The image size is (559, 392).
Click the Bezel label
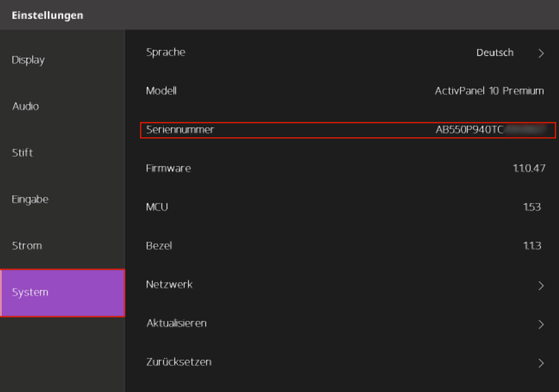159,246
